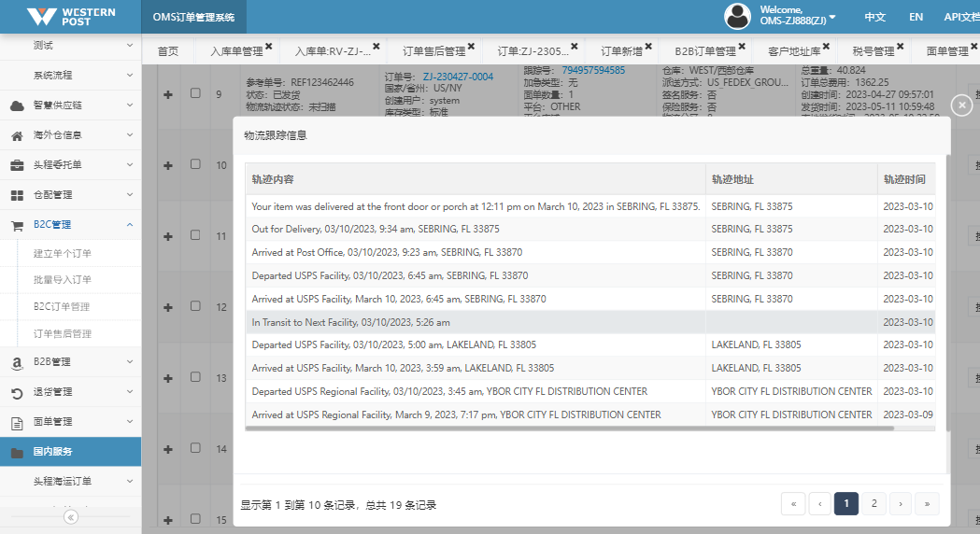Click the user avatar icon
This screenshot has width=980, height=534.
click(x=737, y=16)
